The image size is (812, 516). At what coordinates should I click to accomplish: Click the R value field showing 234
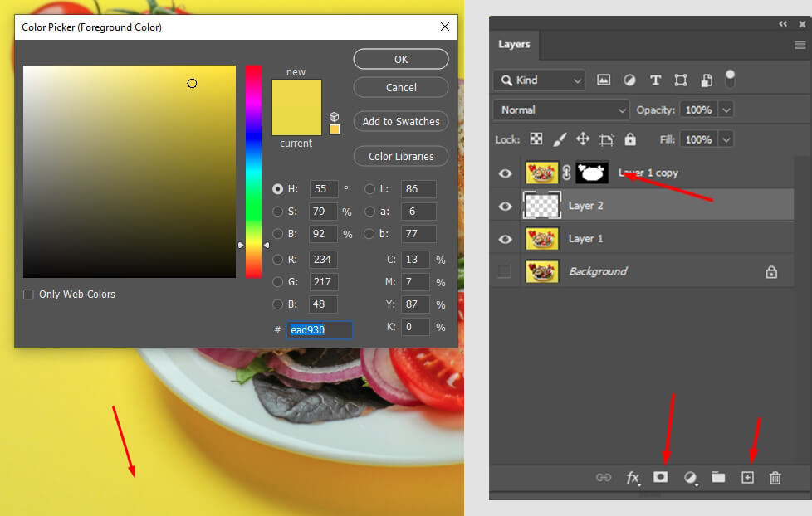point(324,260)
